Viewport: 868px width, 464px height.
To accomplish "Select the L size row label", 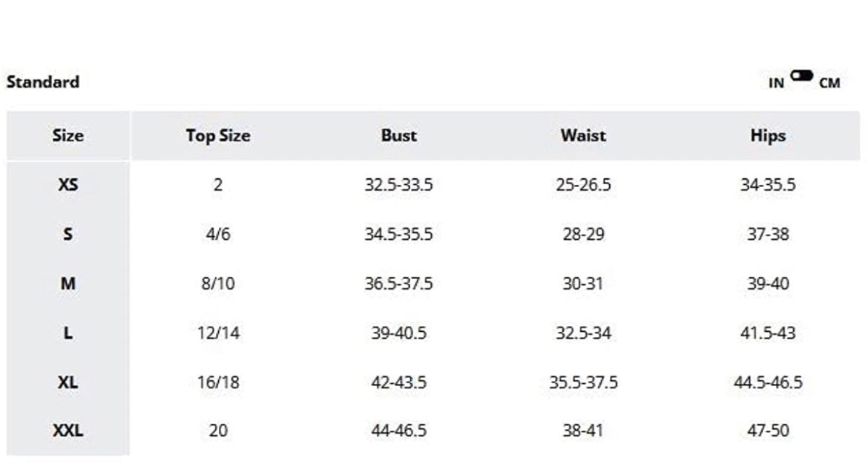I will coord(68,333).
